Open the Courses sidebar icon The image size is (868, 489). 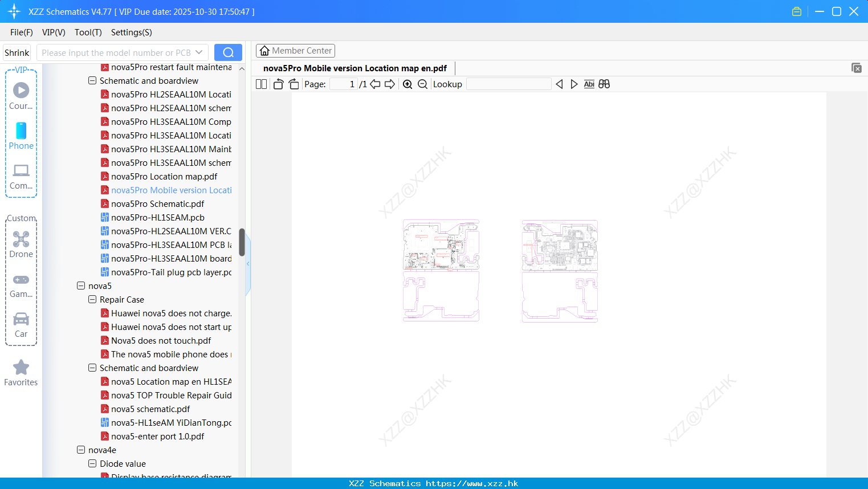pos(21,96)
